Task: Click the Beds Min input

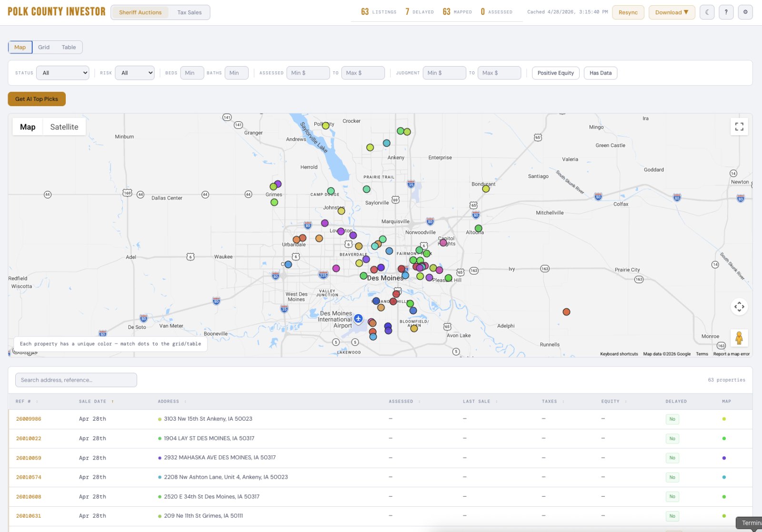Action: [192, 73]
